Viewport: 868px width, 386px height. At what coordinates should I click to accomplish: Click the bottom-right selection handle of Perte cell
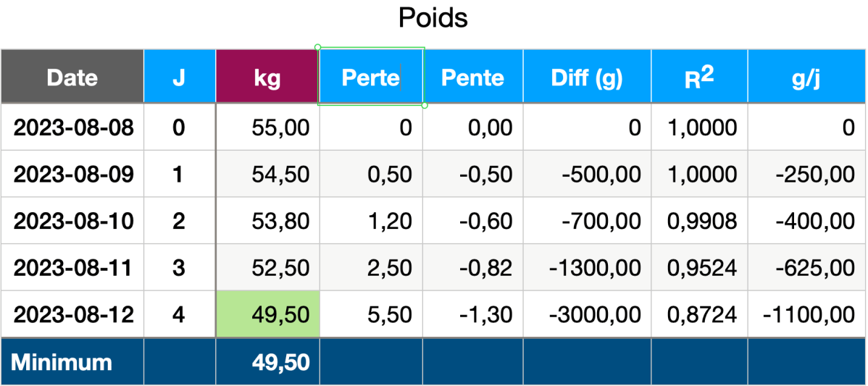point(424,106)
